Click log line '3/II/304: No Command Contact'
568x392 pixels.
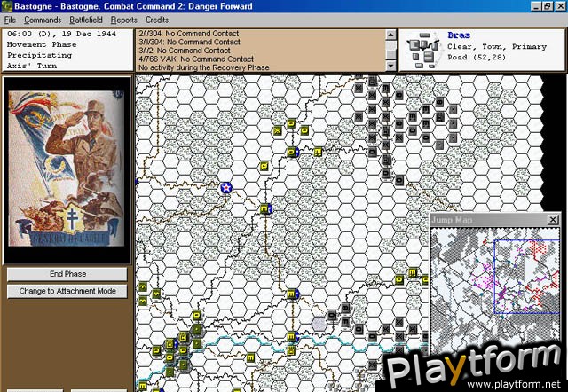[189, 42]
